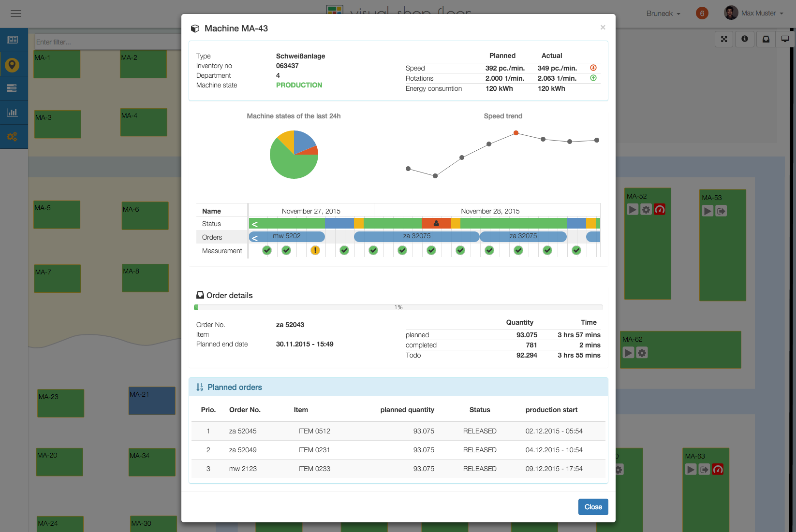Click the notification badge showing 6
Image resolution: width=796 pixels, height=532 pixels.
pos(702,14)
